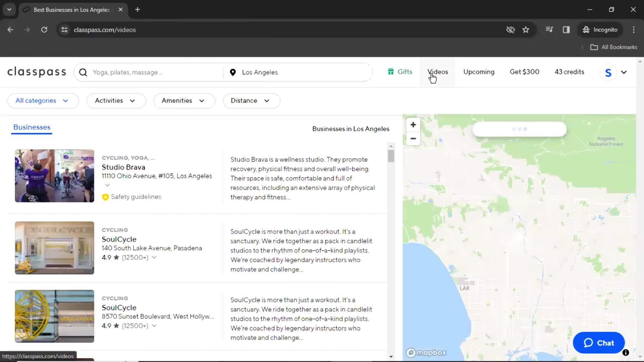Screen dimensions: 644x362
Task: Click the browser address bar URL
Action: point(105,30)
